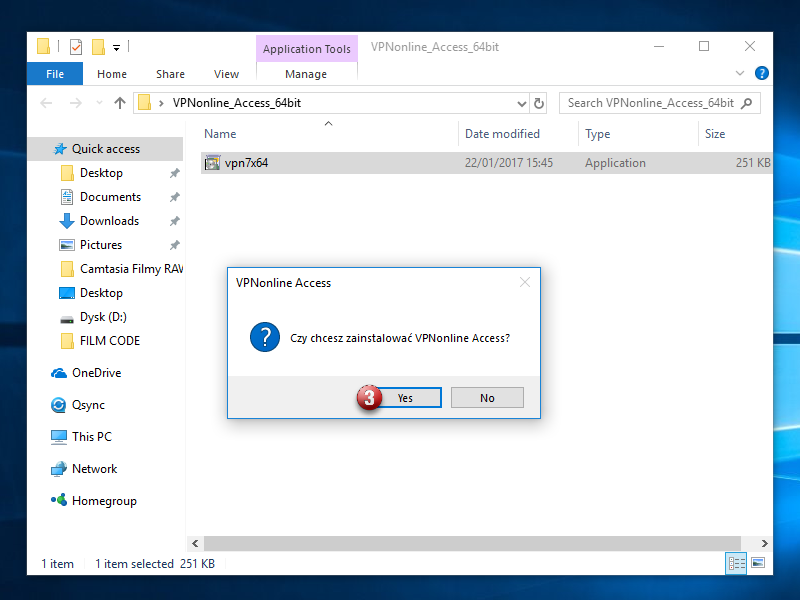Screen dimensions: 800x600
Task: Open pinned Desktop folder under Quick access
Action: pyautogui.click(x=101, y=173)
